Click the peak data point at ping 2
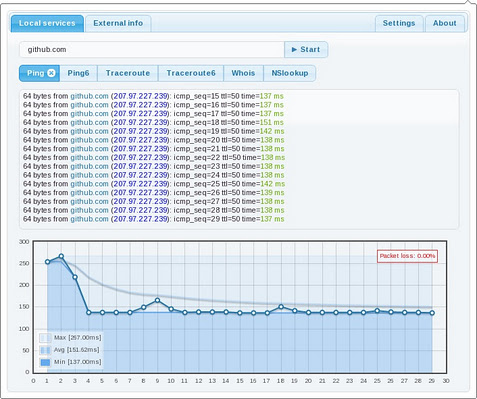477x399 pixels. [x=61, y=256]
